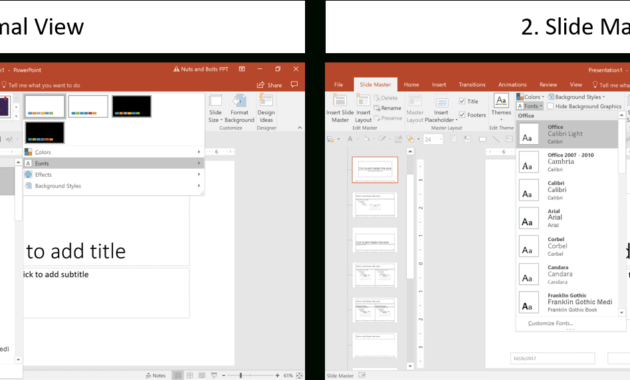Click the Themes Aa icon
This screenshot has height=380, width=630.
point(501,101)
